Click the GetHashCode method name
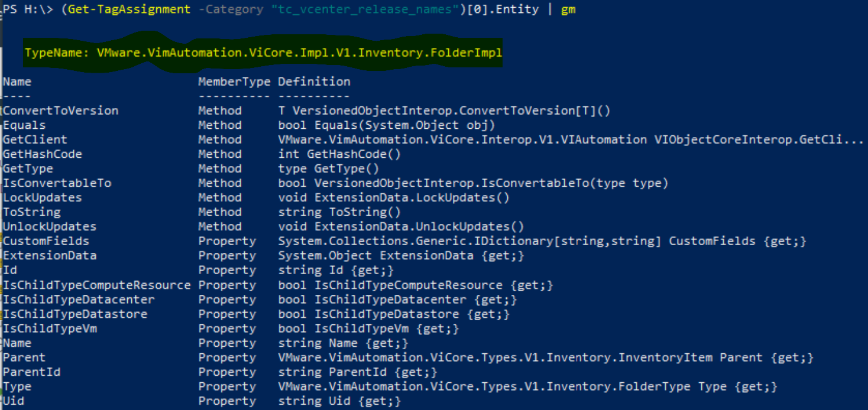 point(43,154)
